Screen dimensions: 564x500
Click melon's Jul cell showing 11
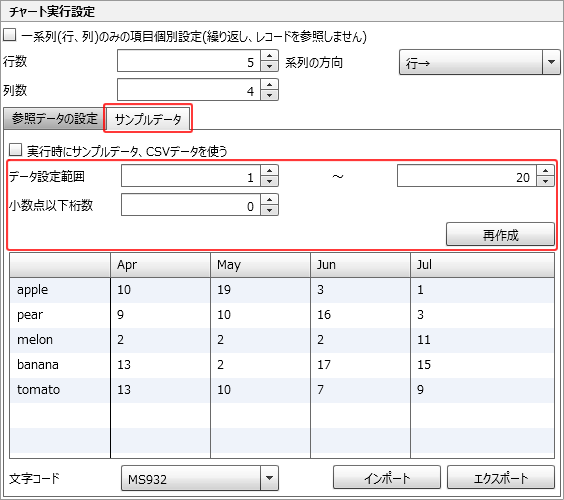coord(482,340)
